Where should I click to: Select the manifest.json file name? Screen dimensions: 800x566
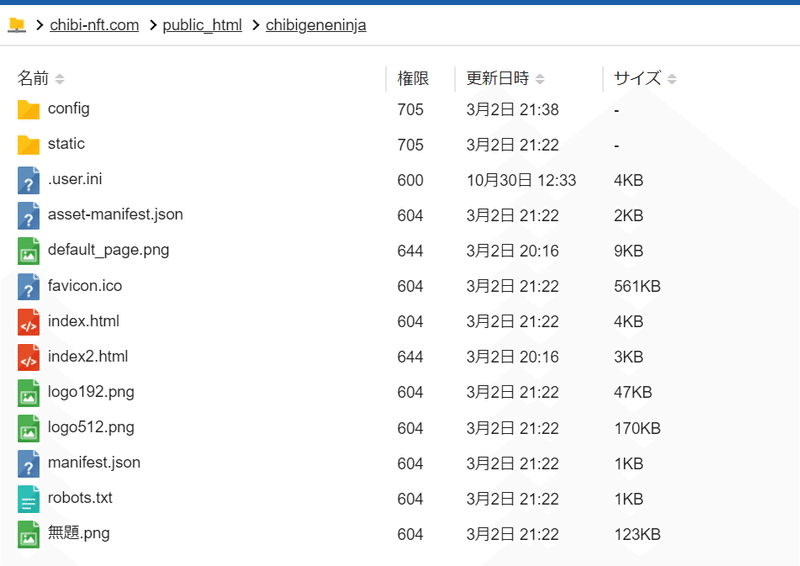pyautogui.click(x=94, y=462)
